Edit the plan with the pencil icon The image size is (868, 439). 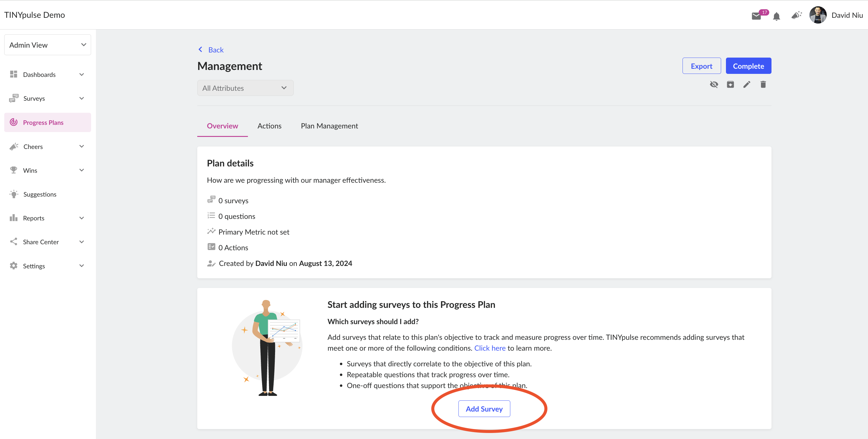tap(747, 84)
